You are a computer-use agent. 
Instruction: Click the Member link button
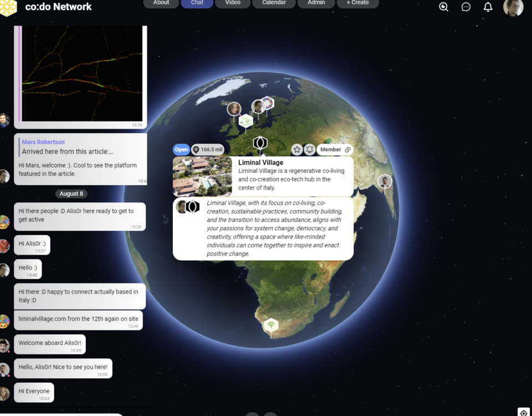[335, 149]
